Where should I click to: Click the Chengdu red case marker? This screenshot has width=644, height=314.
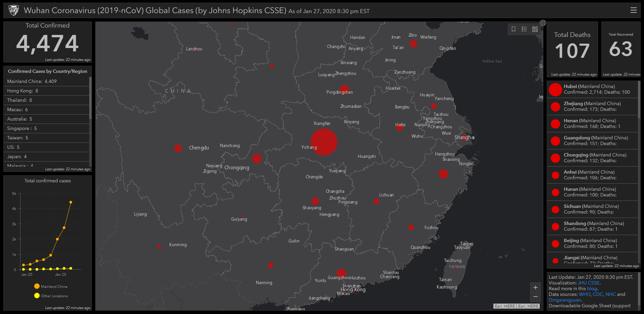[178, 148]
